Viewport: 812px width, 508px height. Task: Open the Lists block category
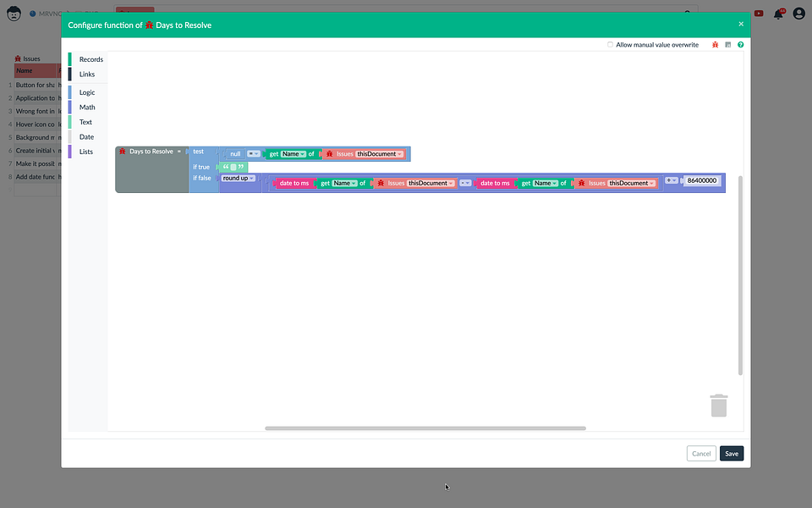pyautogui.click(x=88, y=152)
